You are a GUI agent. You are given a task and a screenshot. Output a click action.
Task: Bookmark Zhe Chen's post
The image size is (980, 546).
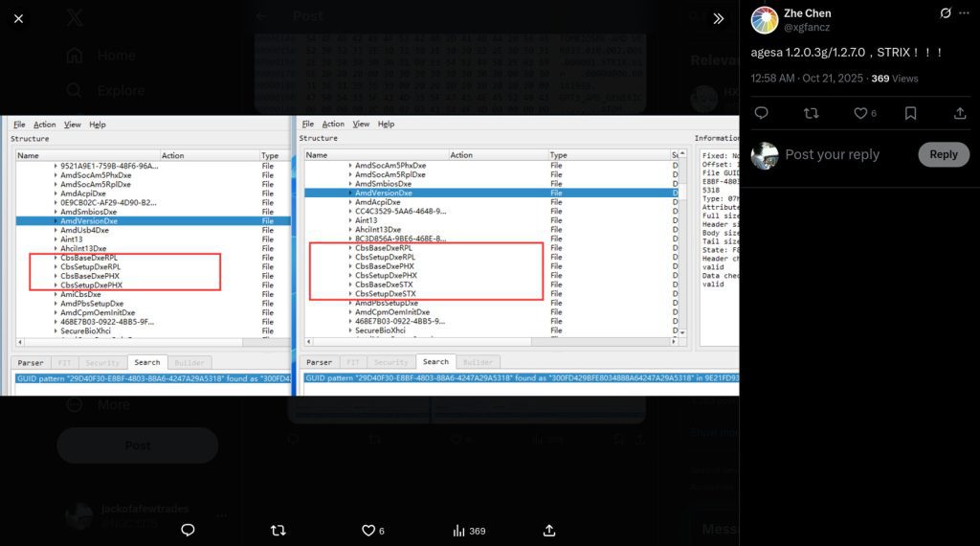click(x=910, y=113)
